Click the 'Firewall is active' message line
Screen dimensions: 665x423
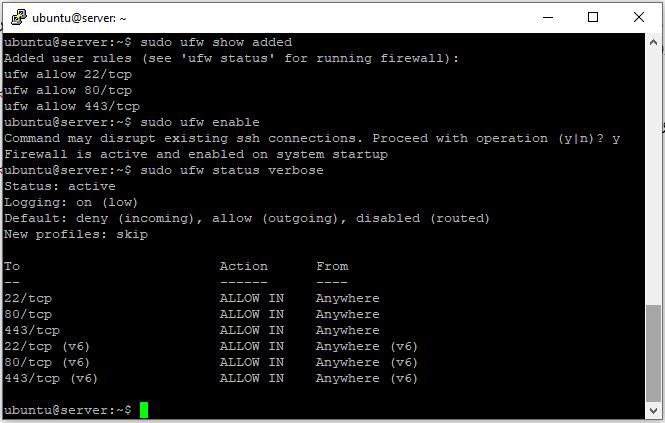[x=196, y=154]
